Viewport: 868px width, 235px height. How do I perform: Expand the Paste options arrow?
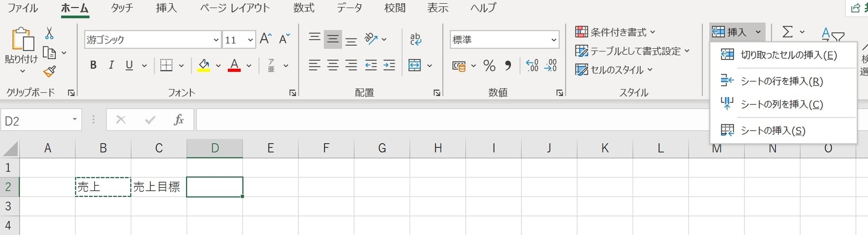point(22,71)
